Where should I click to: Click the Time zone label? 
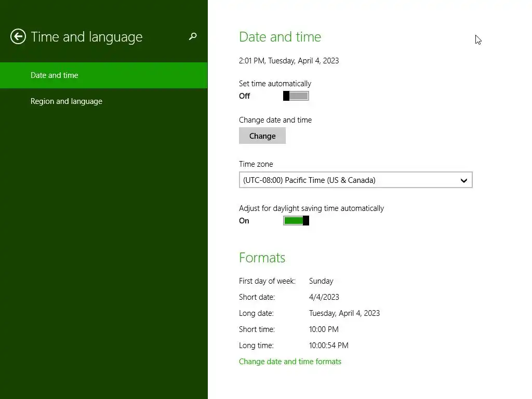click(x=256, y=164)
